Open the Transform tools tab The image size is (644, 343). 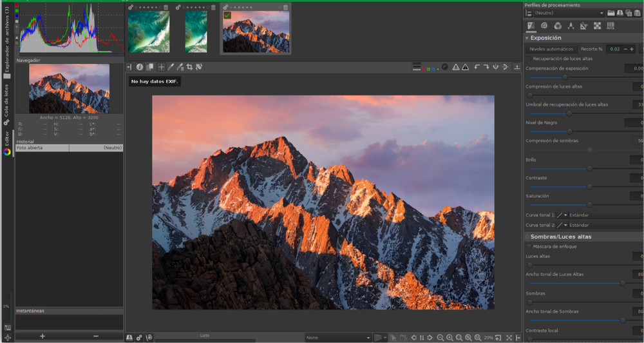[583, 26]
